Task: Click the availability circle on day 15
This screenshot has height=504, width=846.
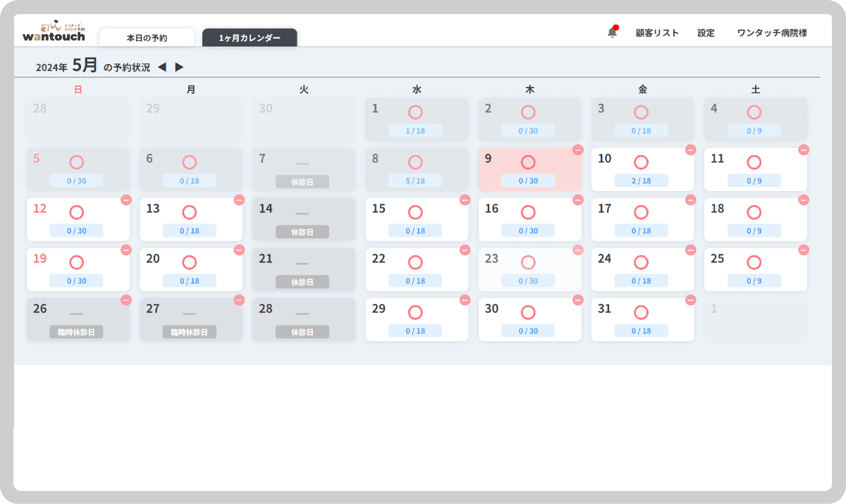Action: point(415,212)
